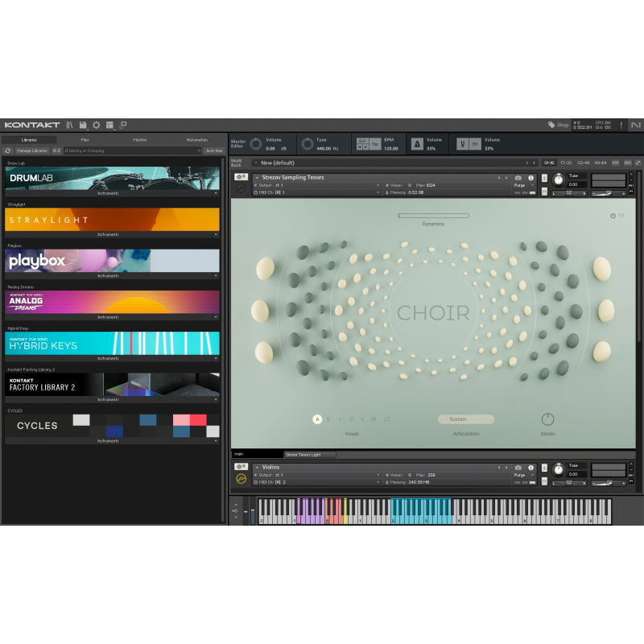Viewport: 644px width, 644px height.
Task: Click the refresh libraries icon
Action: point(8,151)
